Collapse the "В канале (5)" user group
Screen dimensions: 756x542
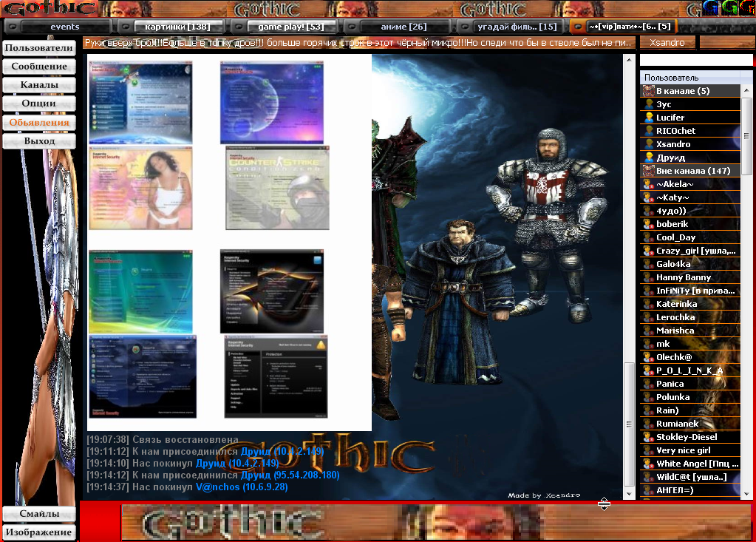(x=648, y=91)
